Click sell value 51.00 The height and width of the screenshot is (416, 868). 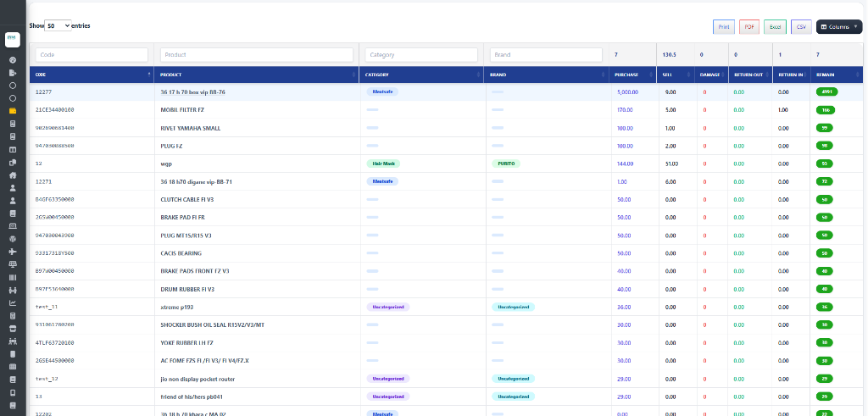tap(671, 164)
